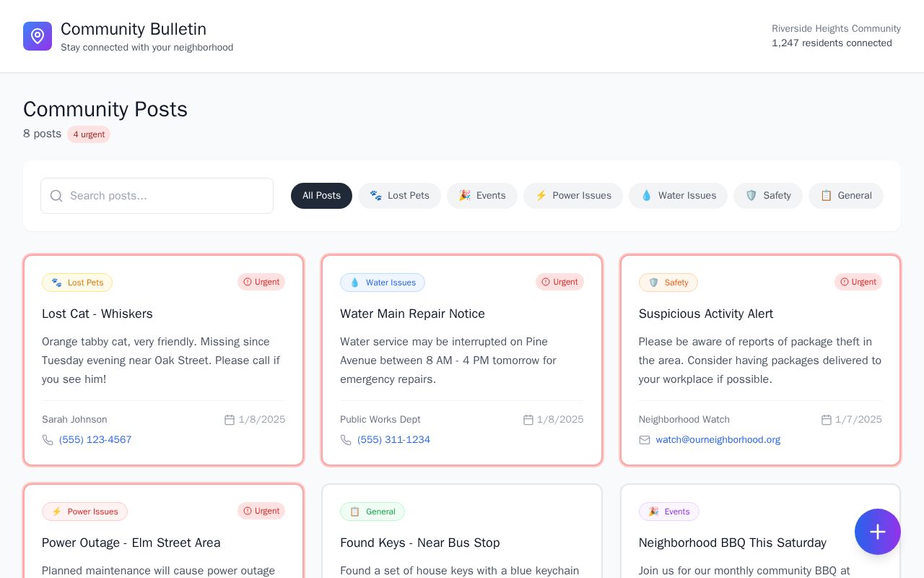
Task: Click the General tag on Found Keys card
Action: (x=372, y=512)
